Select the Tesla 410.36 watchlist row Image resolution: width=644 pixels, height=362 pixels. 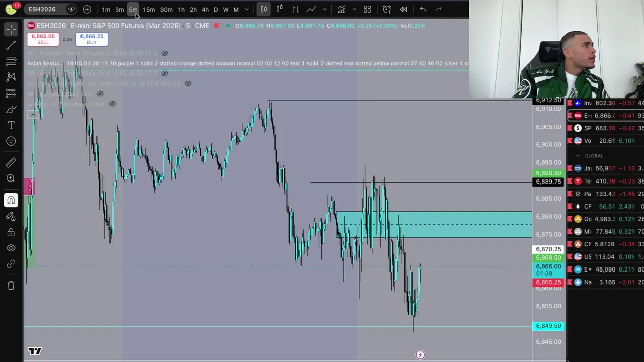606,181
